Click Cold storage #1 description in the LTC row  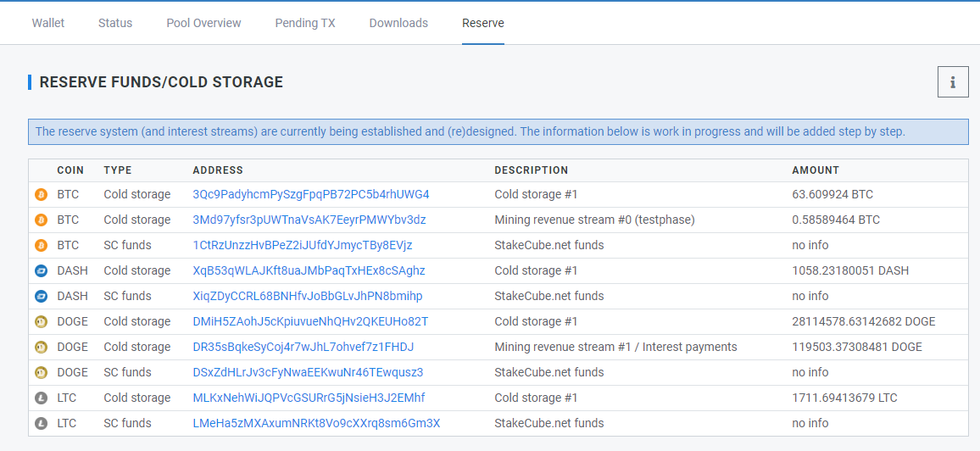pyautogui.click(x=536, y=398)
